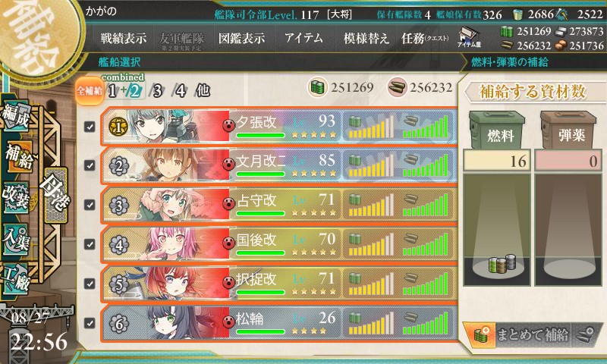Open 戦績表示 records menu

coord(124,38)
